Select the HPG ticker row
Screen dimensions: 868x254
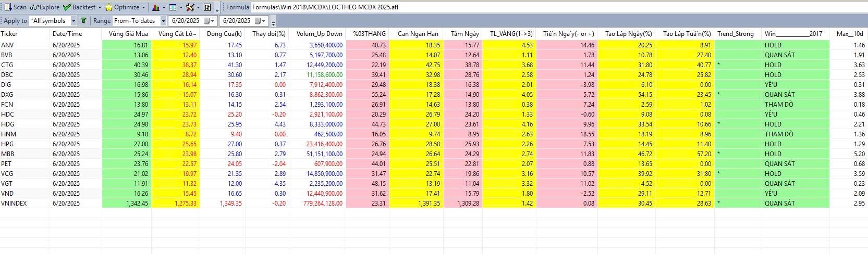tap(7, 144)
